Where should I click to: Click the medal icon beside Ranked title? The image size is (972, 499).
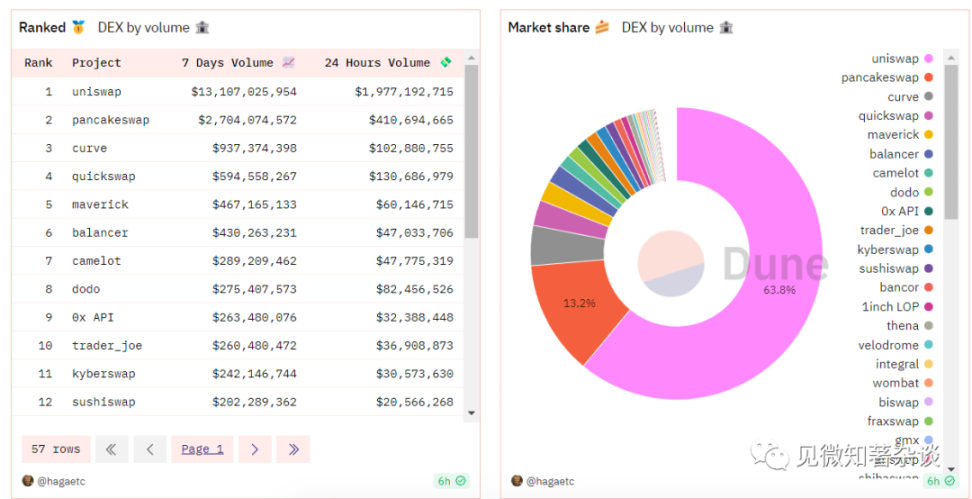click(x=78, y=27)
